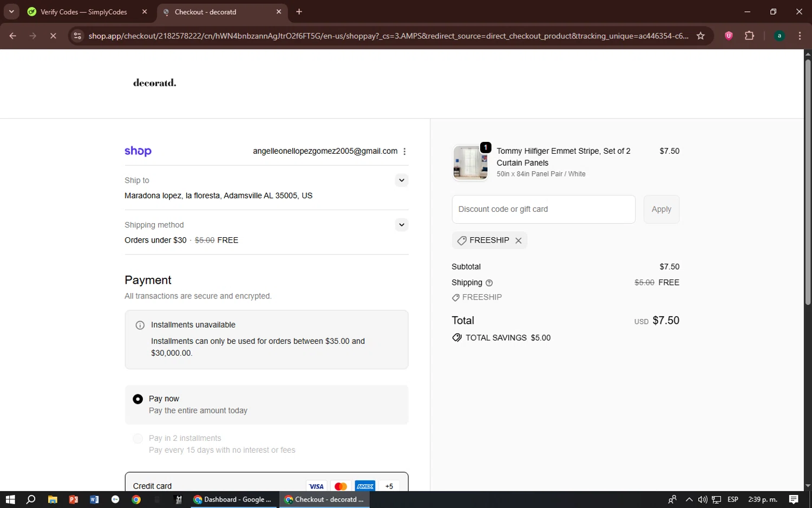Open File Explorer from taskbar

click(53, 500)
